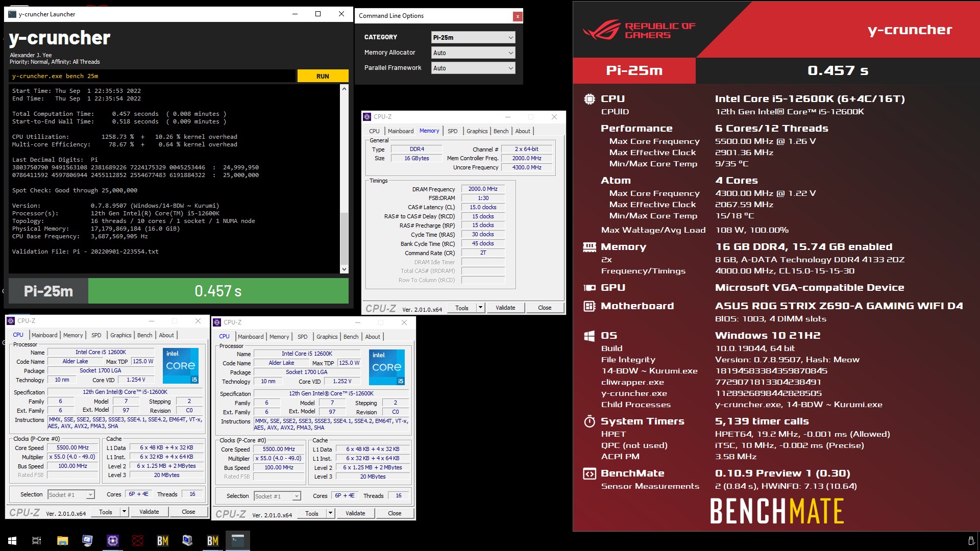980x551 pixels.
Task: Open the Bench tab in the CPU-Z Memory window
Action: pos(501,131)
